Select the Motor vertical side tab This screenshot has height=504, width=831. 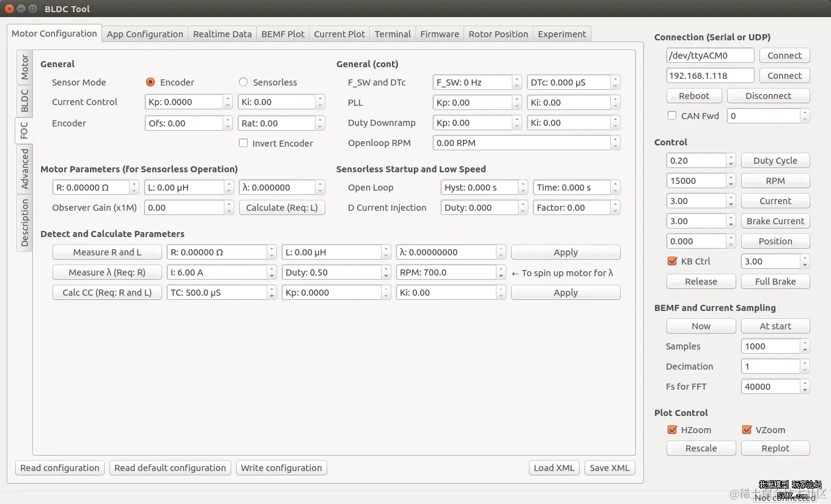[x=24, y=67]
